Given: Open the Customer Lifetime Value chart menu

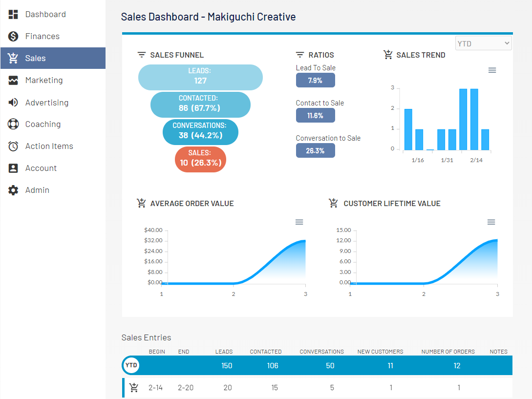Looking at the screenshot, I should pyautogui.click(x=491, y=222).
